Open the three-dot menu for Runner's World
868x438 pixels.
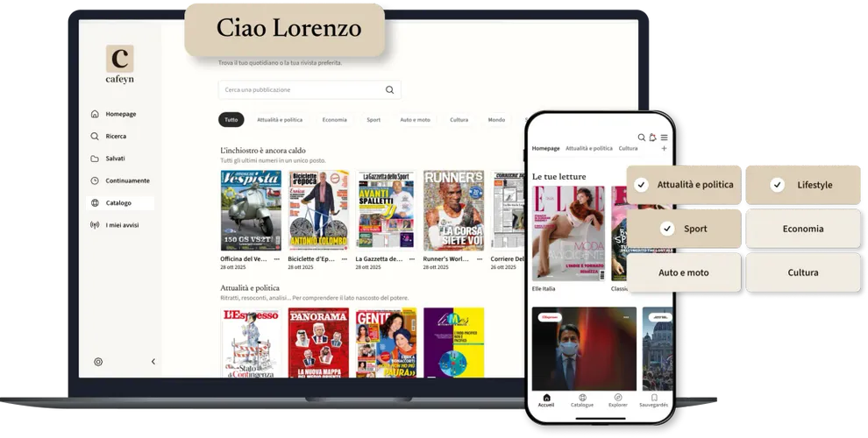point(480,258)
